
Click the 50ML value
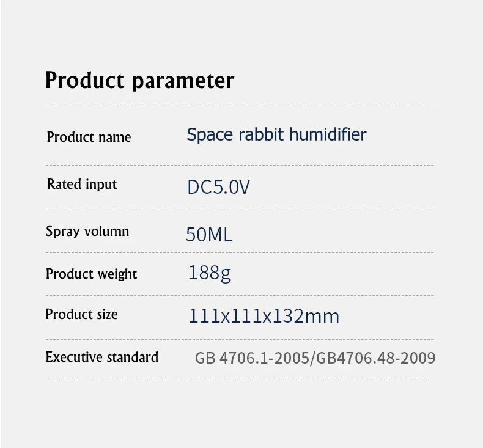(x=209, y=235)
